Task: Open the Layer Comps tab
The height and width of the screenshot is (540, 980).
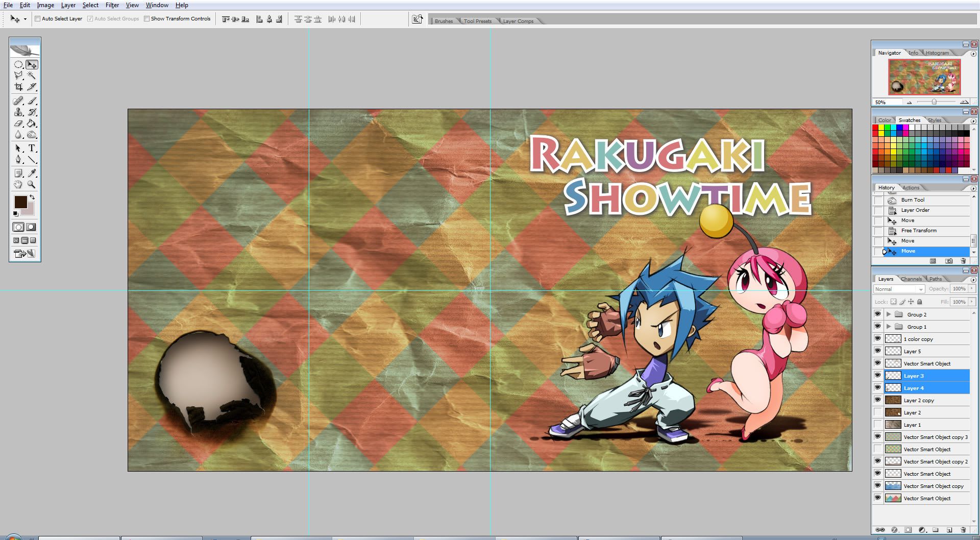Action: (518, 21)
